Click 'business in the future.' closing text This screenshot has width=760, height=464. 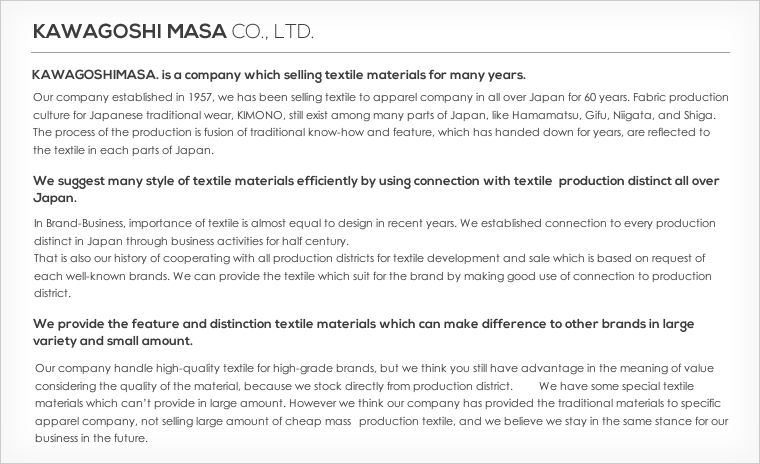[x=91, y=438]
